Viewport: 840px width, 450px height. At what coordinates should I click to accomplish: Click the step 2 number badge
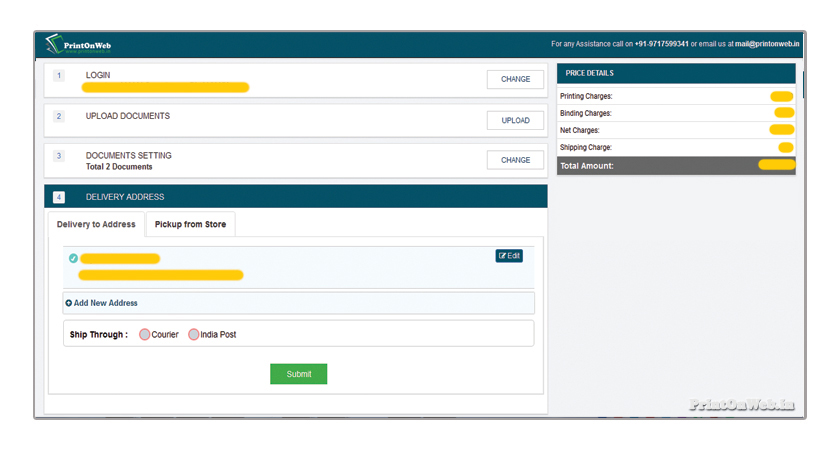(58, 117)
